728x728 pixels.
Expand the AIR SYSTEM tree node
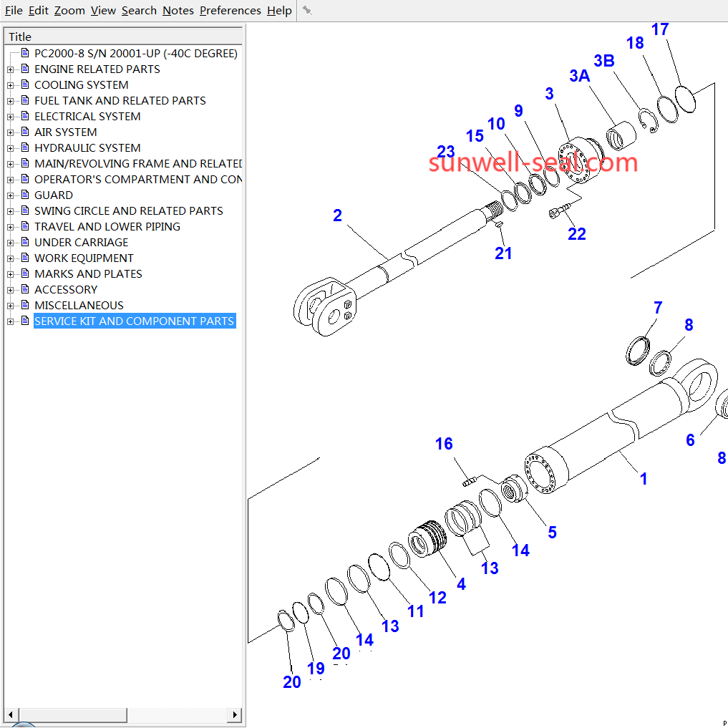pyautogui.click(x=10, y=132)
